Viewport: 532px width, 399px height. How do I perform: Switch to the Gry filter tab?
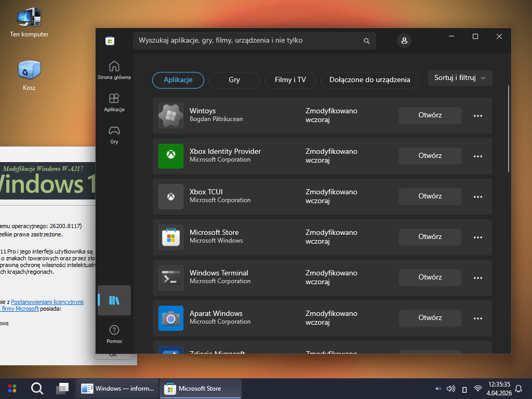click(x=234, y=80)
